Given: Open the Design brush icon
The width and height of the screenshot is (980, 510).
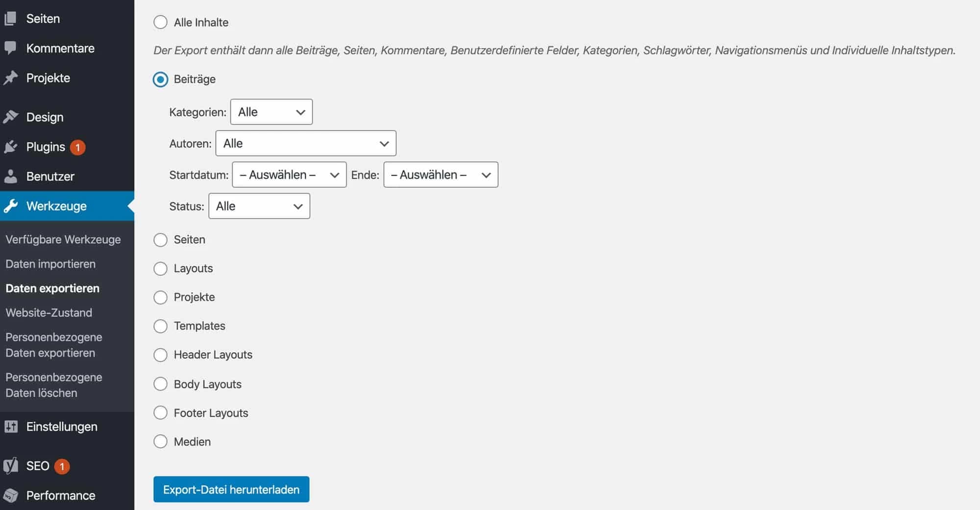Looking at the screenshot, I should coord(11,117).
